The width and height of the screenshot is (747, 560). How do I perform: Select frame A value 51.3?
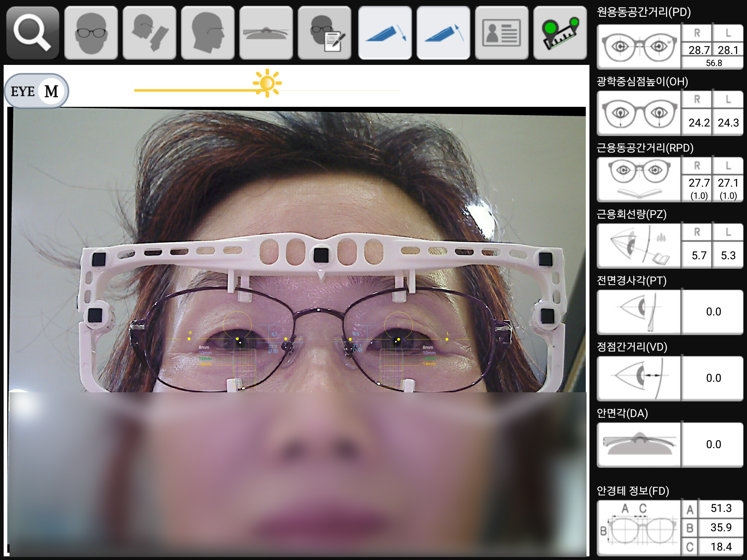click(x=721, y=508)
